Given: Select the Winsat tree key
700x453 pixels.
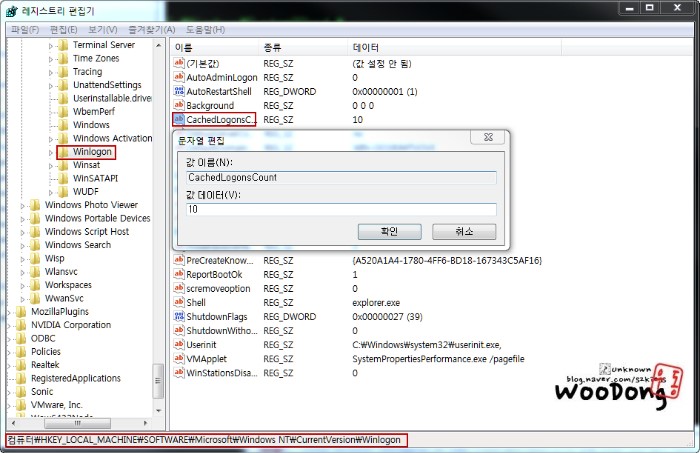Looking at the screenshot, I should click(86, 165).
